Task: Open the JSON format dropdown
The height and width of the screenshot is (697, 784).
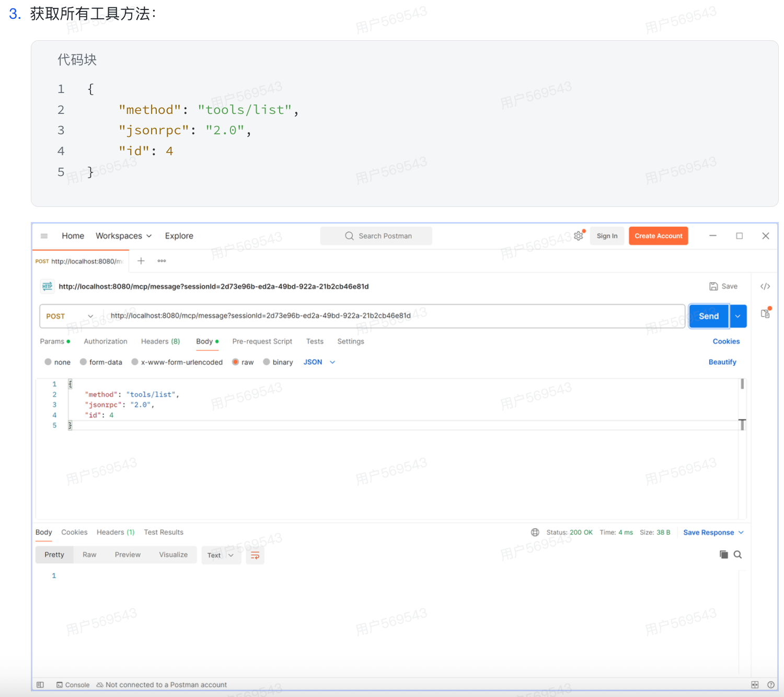Action: (x=319, y=362)
